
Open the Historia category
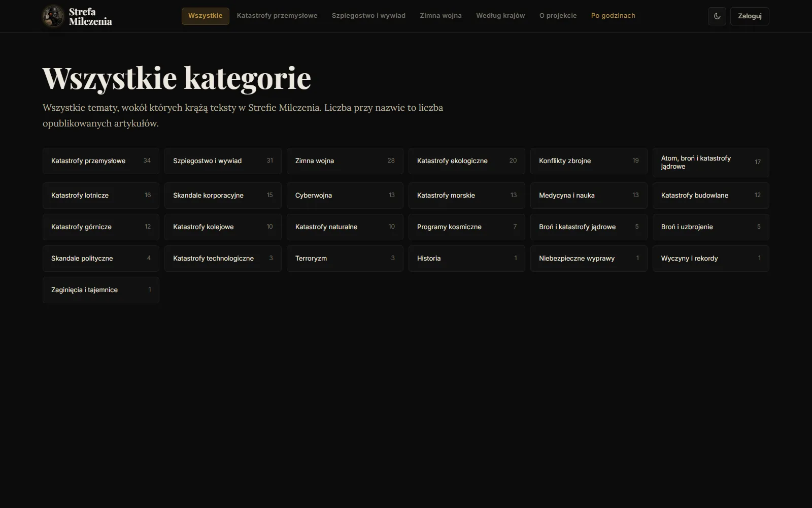467,259
